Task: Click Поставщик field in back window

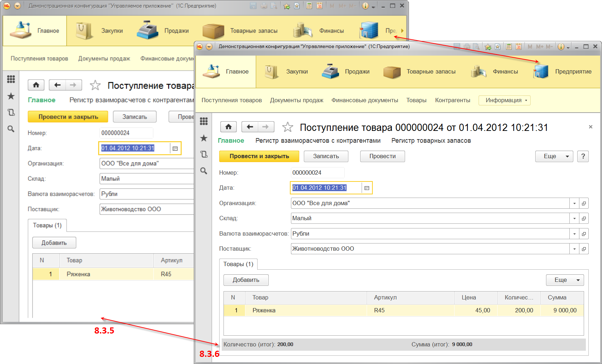Action: tap(146, 209)
